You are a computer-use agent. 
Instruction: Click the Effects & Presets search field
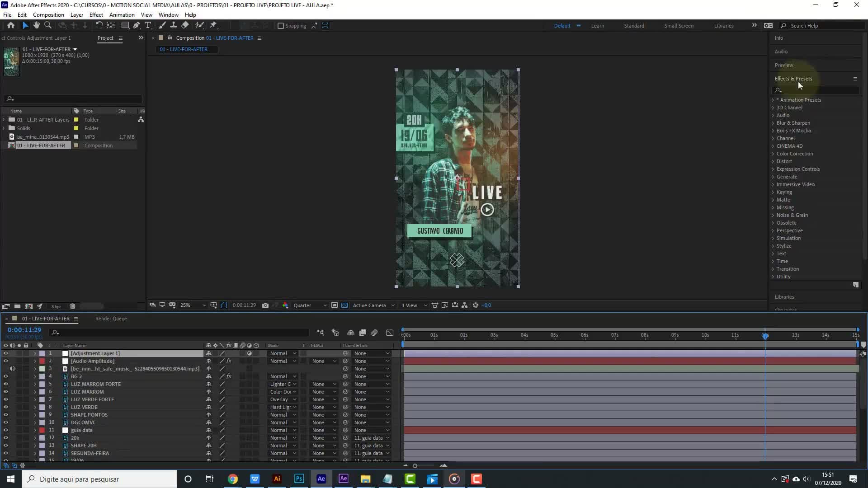click(816, 90)
